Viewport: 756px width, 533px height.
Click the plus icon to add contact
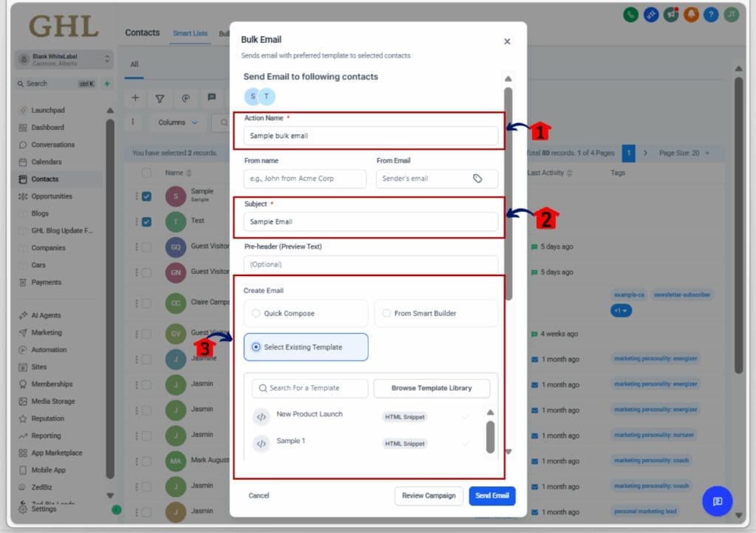point(135,97)
